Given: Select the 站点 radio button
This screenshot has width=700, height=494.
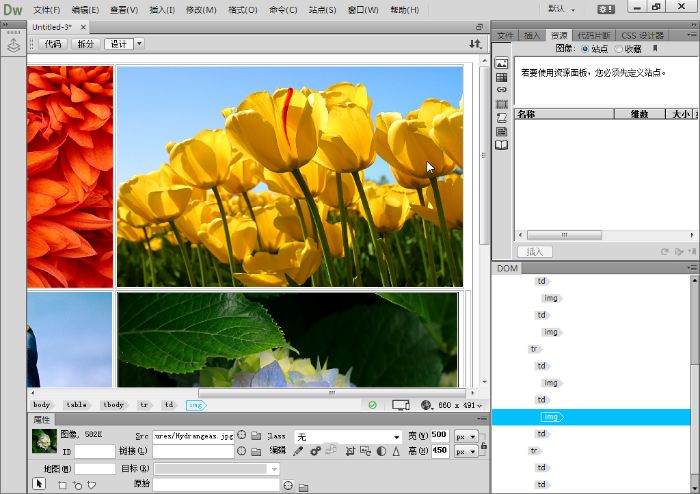Looking at the screenshot, I should point(585,48).
